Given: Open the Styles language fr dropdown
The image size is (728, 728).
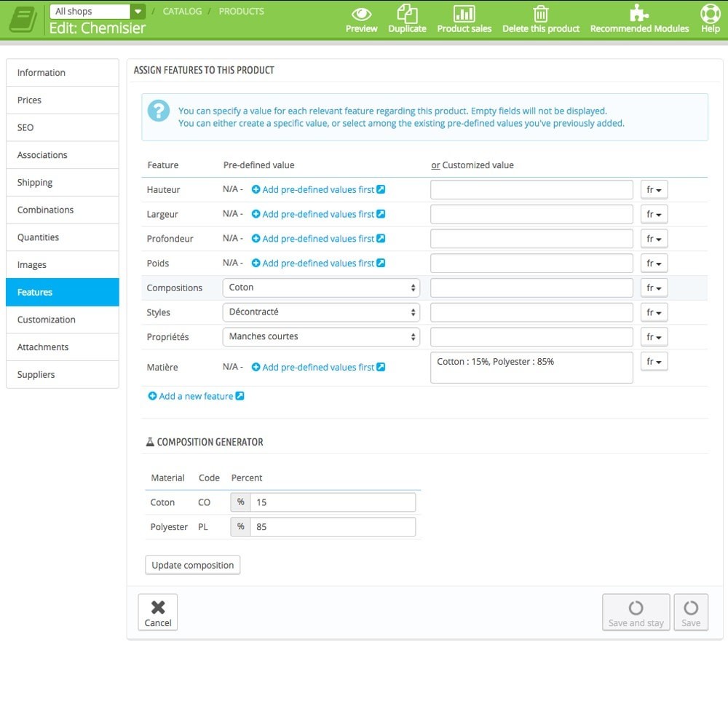Looking at the screenshot, I should tap(654, 312).
